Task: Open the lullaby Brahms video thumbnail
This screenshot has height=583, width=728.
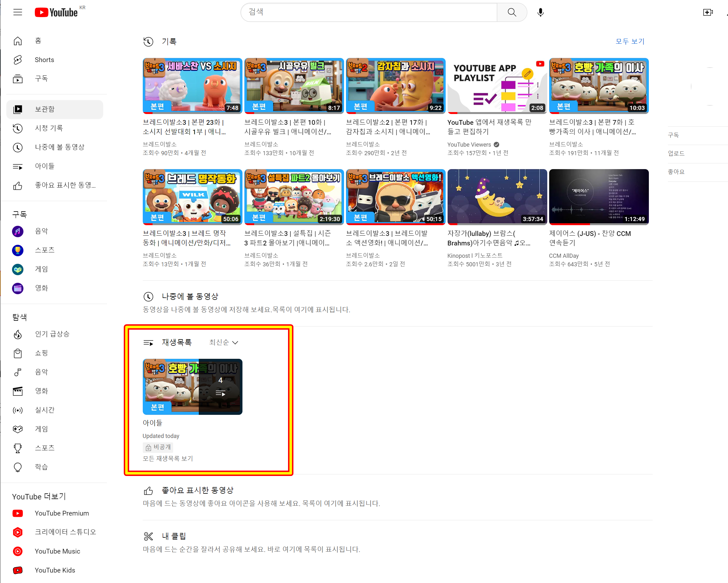Action: 497,197
